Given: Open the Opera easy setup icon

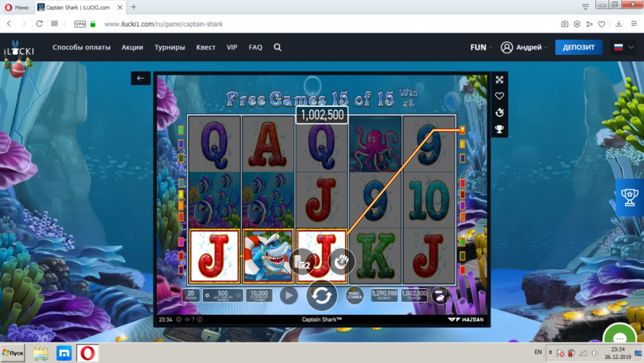Looking at the screenshot, I should pos(634,24).
